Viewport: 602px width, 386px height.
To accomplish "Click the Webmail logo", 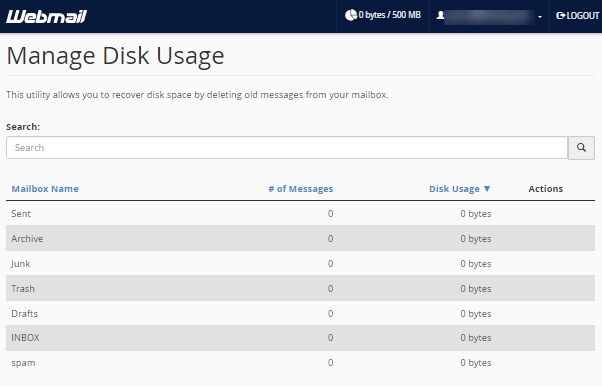I will tap(46, 17).
